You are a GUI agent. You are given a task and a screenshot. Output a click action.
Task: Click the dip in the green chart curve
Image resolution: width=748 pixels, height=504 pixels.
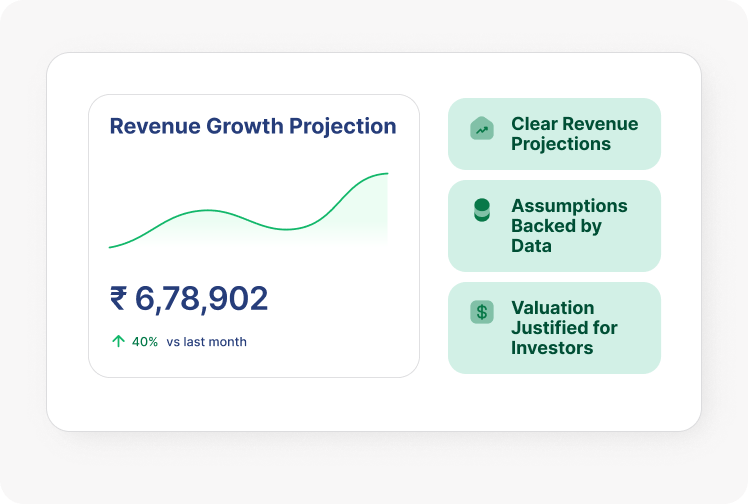[x=287, y=229]
